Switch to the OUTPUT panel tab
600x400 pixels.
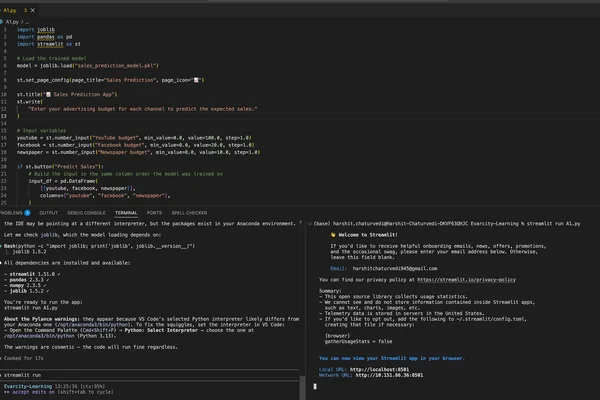[49, 213]
